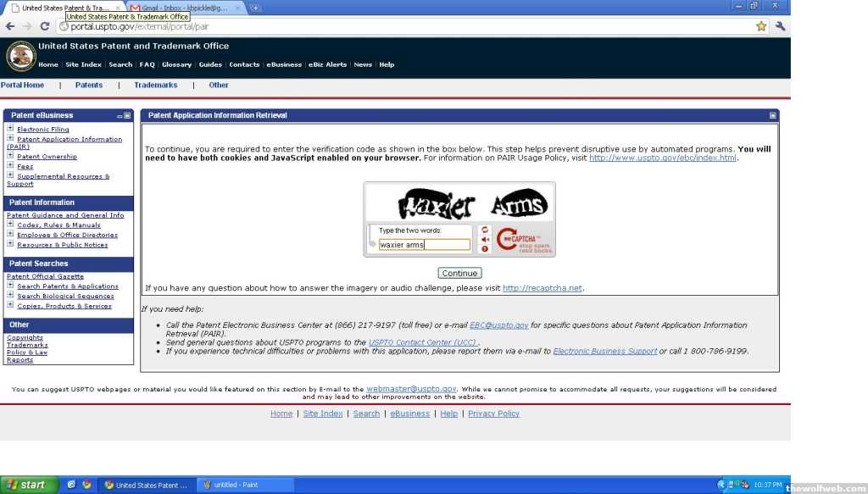This screenshot has width=868, height=494.
Task: Click the browser reload page icon
Action: click(45, 26)
